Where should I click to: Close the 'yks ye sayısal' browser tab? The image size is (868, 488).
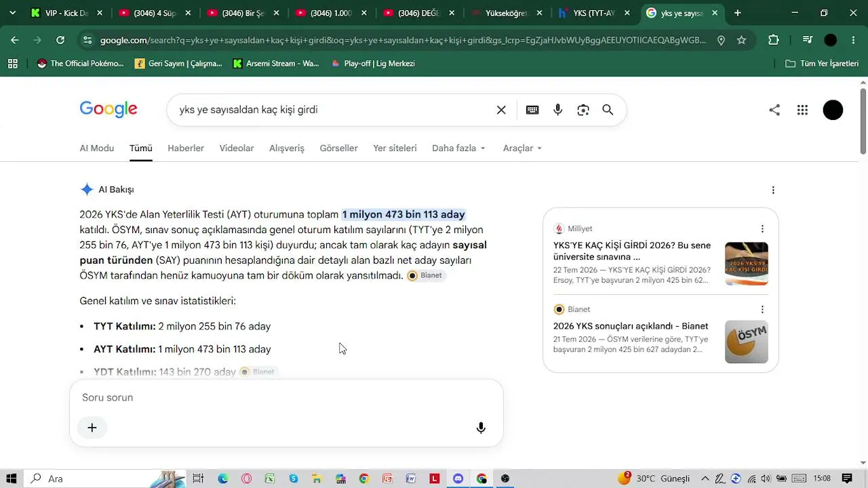715,13
